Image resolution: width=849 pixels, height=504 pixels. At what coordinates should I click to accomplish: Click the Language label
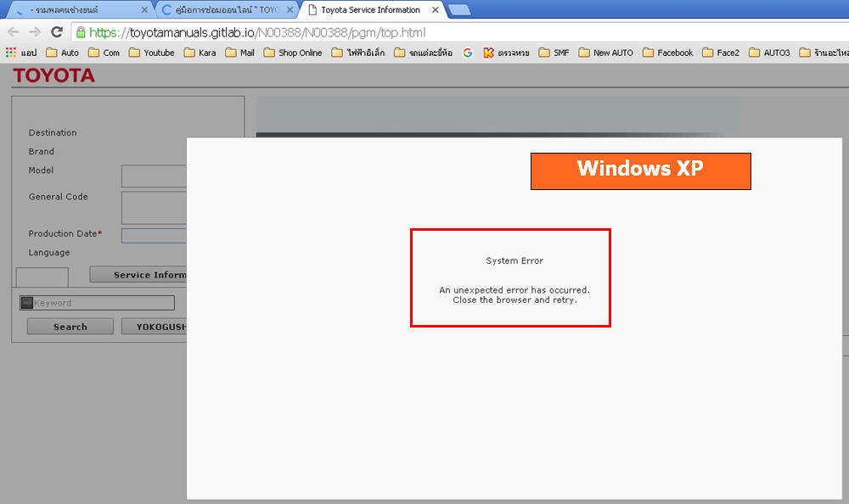(x=48, y=252)
